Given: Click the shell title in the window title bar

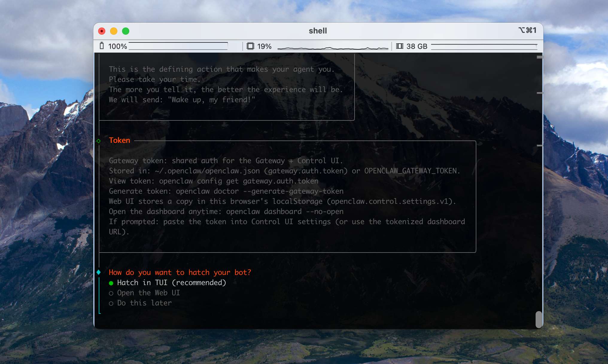Looking at the screenshot, I should click(318, 30).
